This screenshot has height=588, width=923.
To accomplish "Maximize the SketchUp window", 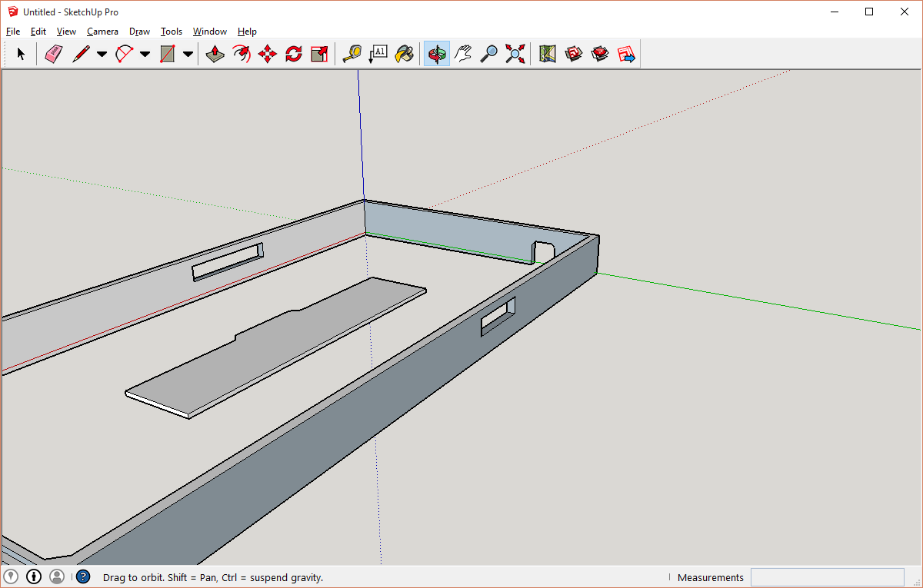I will click(869, 12).
